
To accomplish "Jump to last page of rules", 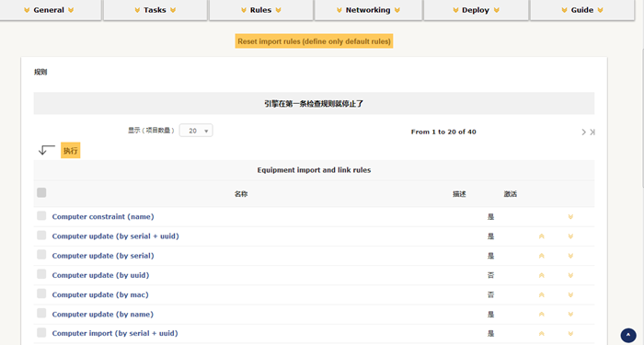I will (x=592, y=132).
